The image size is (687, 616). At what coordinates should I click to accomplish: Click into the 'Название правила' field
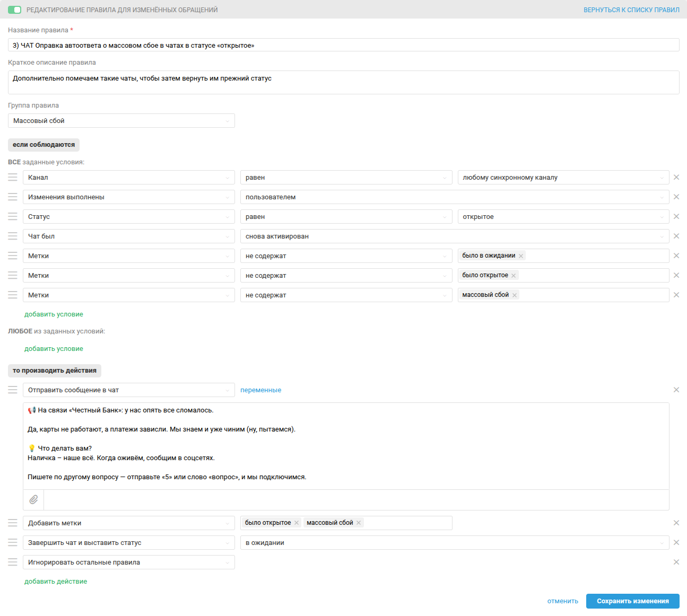(x=343, y=46)
